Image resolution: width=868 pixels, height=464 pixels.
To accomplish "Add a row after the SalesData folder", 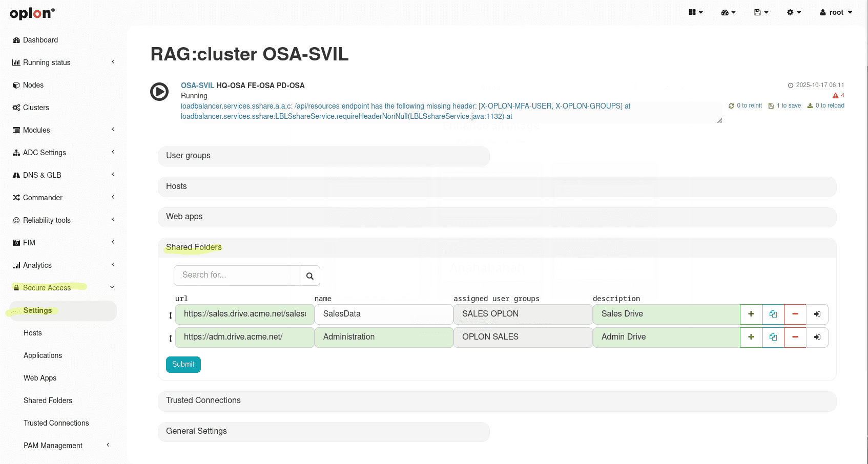I will click(x=751, y=314).
